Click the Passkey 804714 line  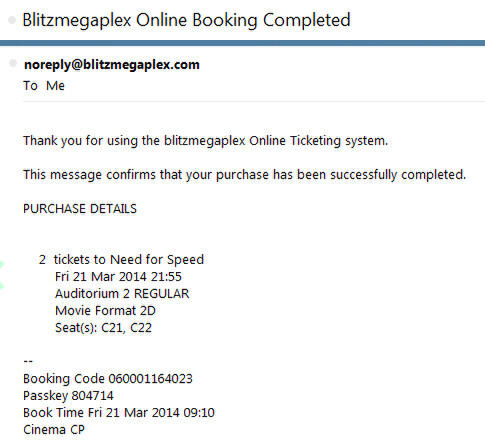68,396
